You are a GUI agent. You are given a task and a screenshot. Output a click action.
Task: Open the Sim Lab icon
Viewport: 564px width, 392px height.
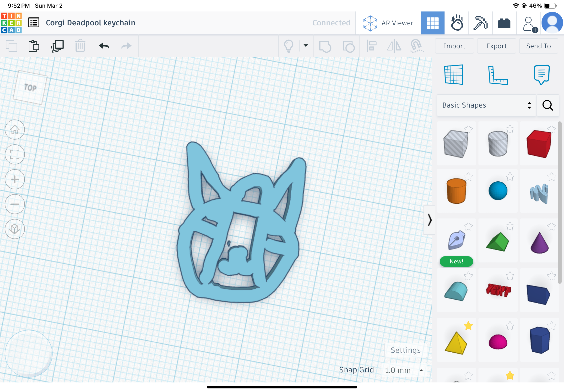click(457, 23)
